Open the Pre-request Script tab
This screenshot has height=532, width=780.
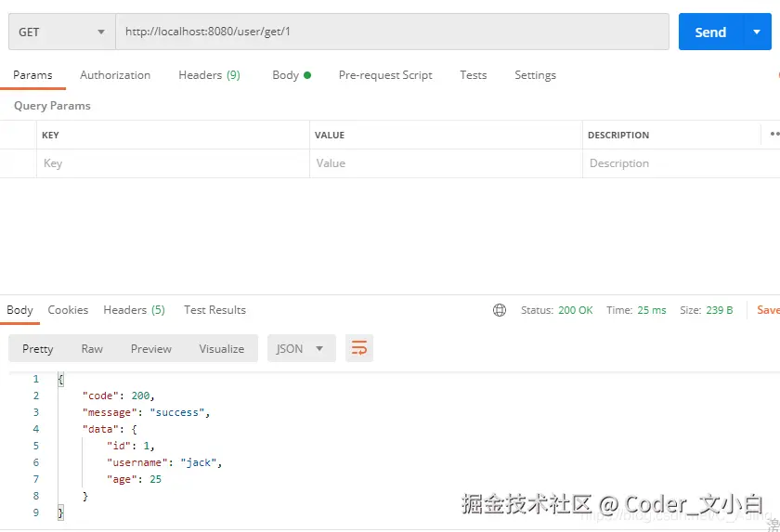(x=385, y=75)
